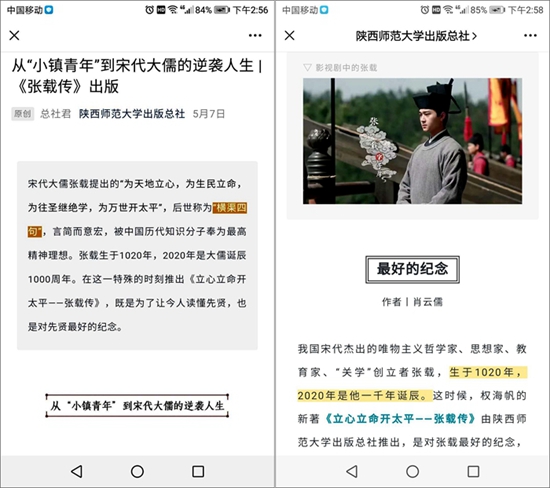
Task: Close the left article with the X icon
Action: pyautogui.click(x=14, y=35)
